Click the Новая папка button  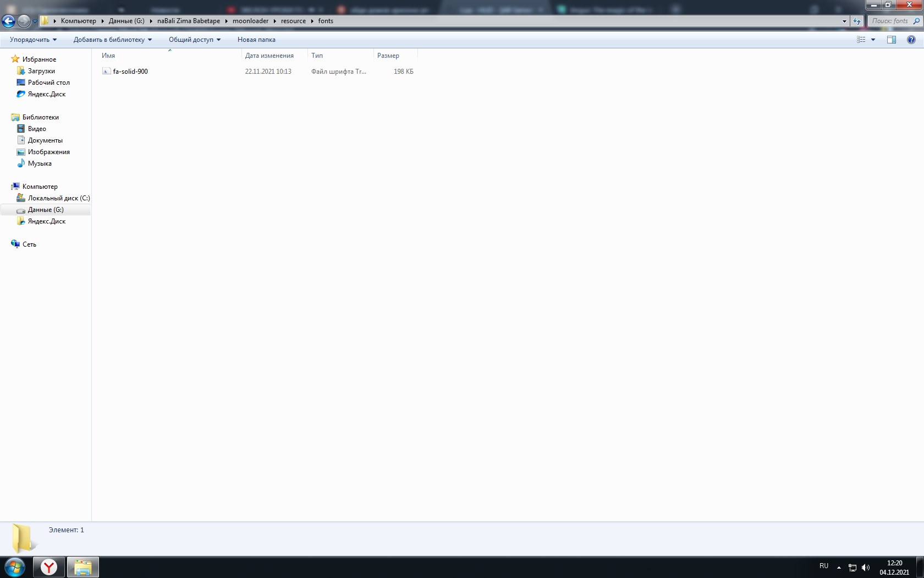pyautogui.click(x=256, y=40)
